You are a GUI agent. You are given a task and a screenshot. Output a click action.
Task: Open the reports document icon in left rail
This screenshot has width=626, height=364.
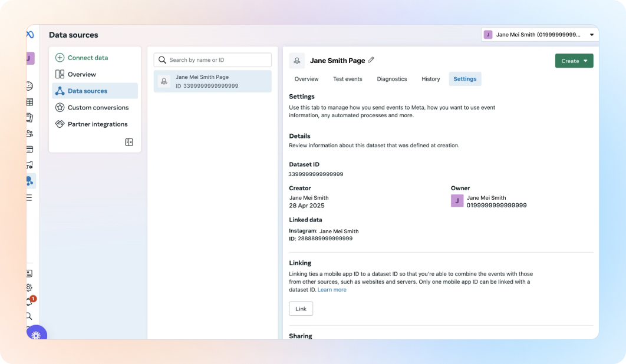29,117
